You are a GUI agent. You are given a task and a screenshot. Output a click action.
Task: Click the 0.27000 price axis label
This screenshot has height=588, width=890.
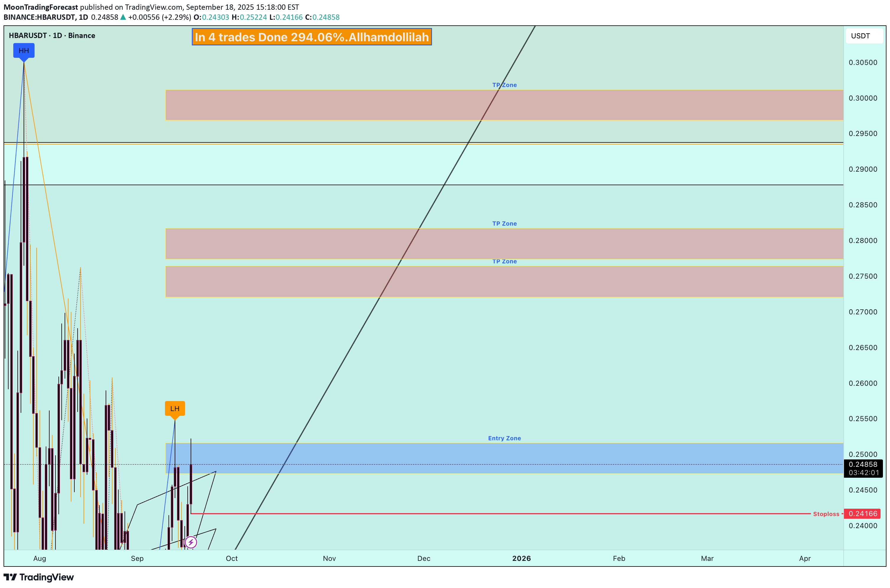[x=863, y=312]
